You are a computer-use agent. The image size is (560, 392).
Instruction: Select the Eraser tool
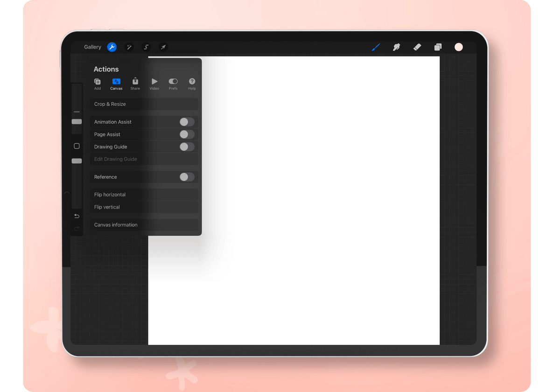(x=417, y=47)
